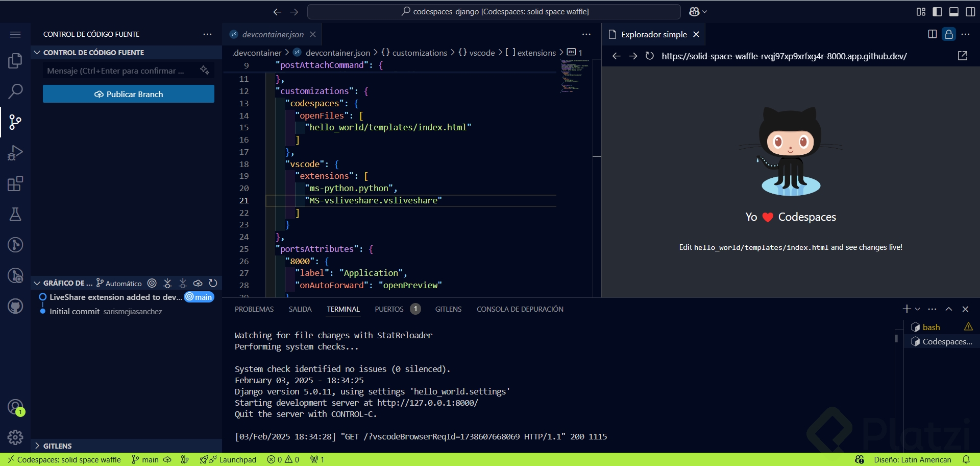980x466 pixels.
Task: Switch to the Puertos tab
Action: coord(389,309)
